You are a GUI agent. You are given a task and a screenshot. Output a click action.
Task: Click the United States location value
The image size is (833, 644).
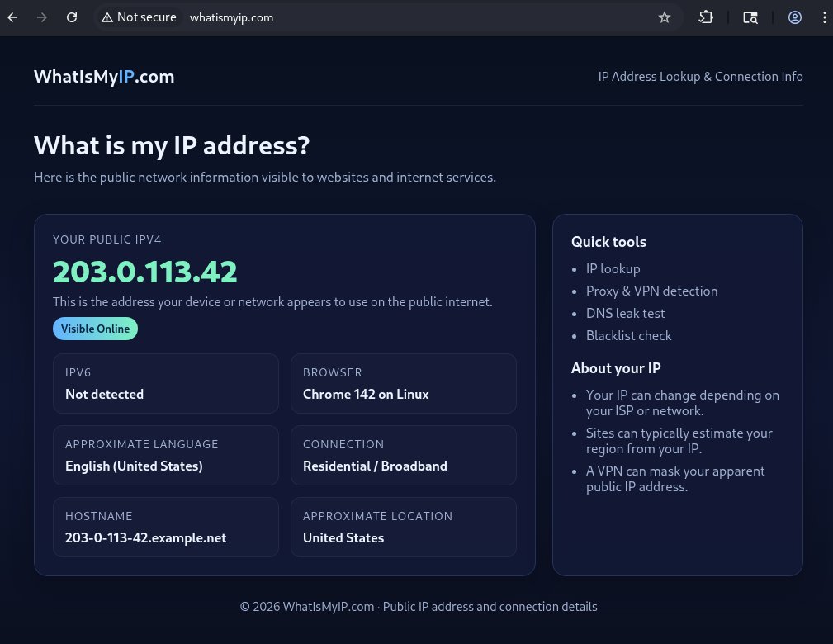tap(343, 537)
